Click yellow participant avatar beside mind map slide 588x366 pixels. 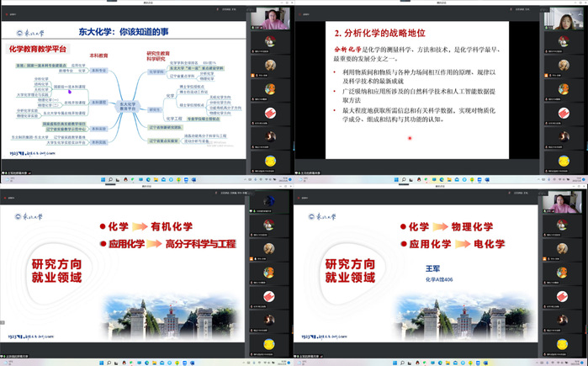[270, 158]
